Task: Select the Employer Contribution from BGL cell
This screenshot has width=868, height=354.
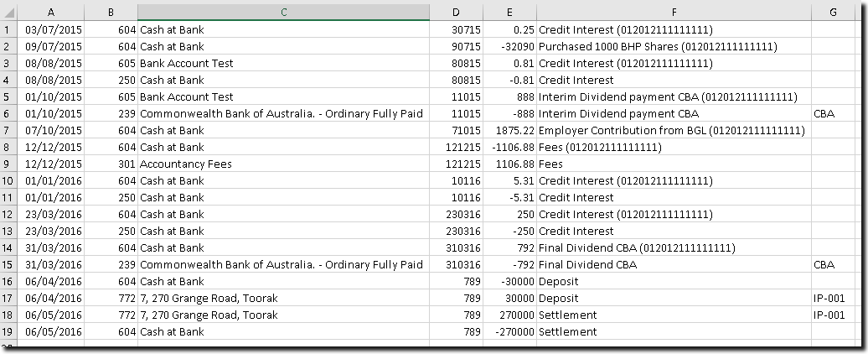Action: click(x=671, y=130)
